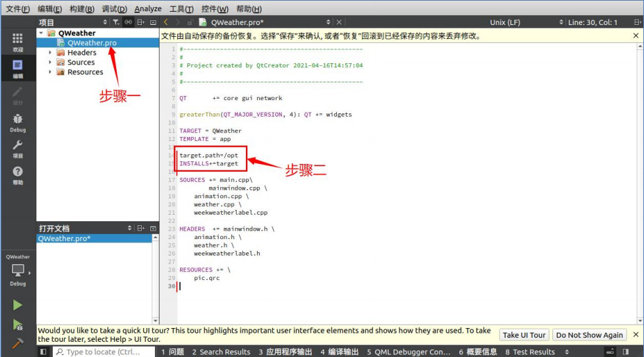644x357 pixels.
Task: Toggle the right sidebar visibility
Action: click(x=626, y=352)
